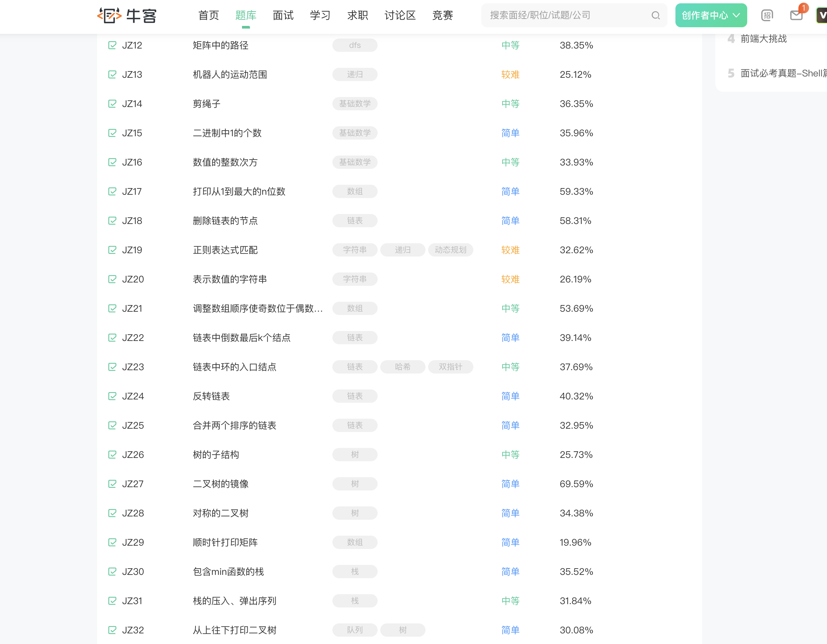827x644 pixels.
Task: Open the 前端大挑战 ranked list item
Action: [x=764, y=39]
